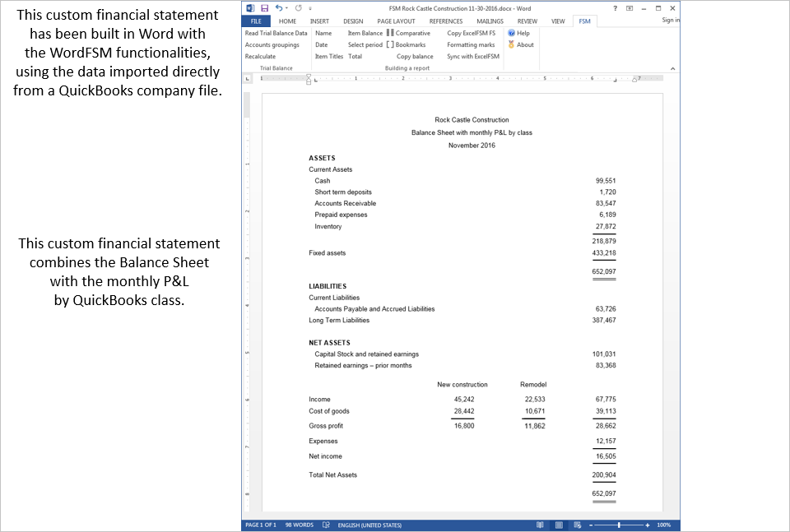Screen dimensions: 790x532
Task: Click the zoom slider handle
Action: [619, 525]
